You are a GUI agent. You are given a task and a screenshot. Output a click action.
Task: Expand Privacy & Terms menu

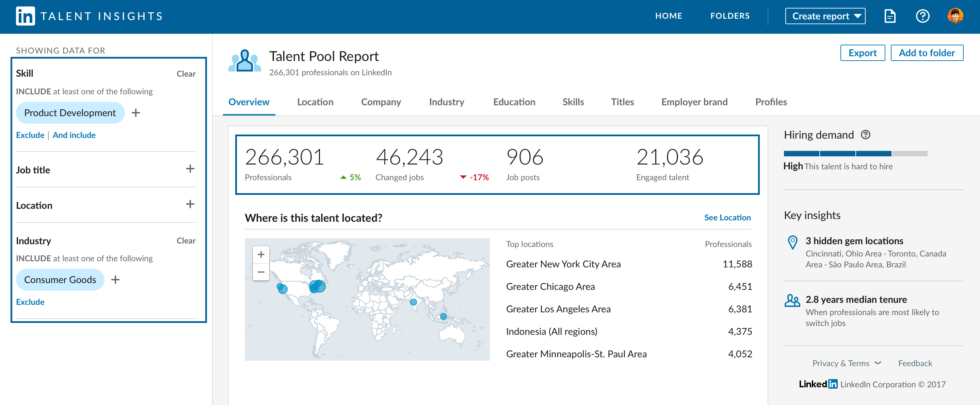(847, 363)
